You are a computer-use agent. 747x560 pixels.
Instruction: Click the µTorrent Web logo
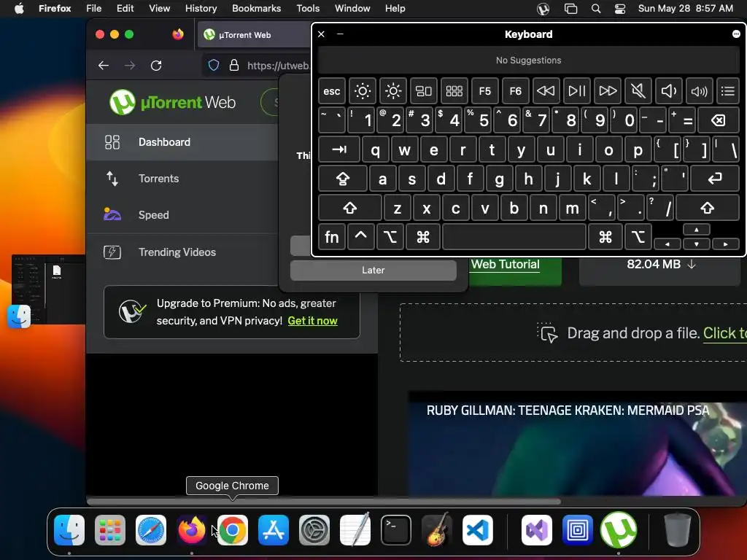(172, 102)
